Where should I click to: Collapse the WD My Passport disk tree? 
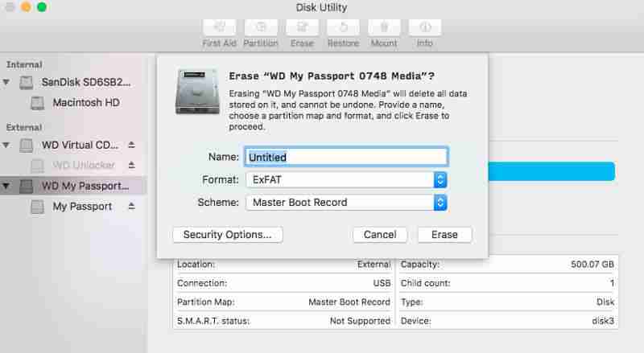click(x=6, y=186)
